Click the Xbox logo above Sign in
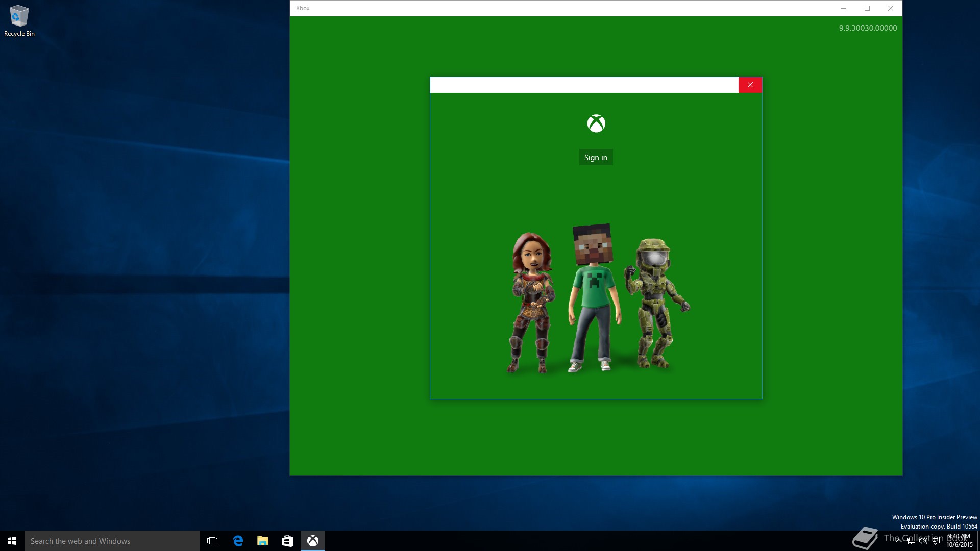This screenshot has height=551, width=980. 596,123
